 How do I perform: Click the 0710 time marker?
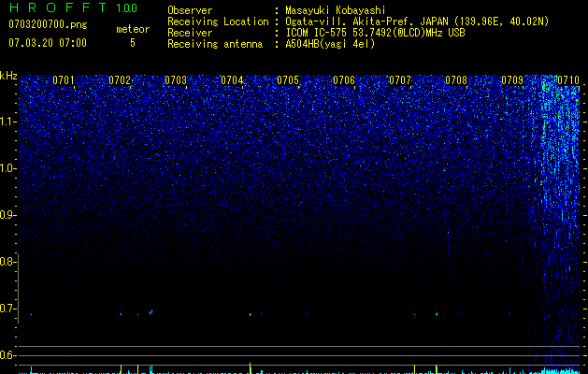click(568, 80)
